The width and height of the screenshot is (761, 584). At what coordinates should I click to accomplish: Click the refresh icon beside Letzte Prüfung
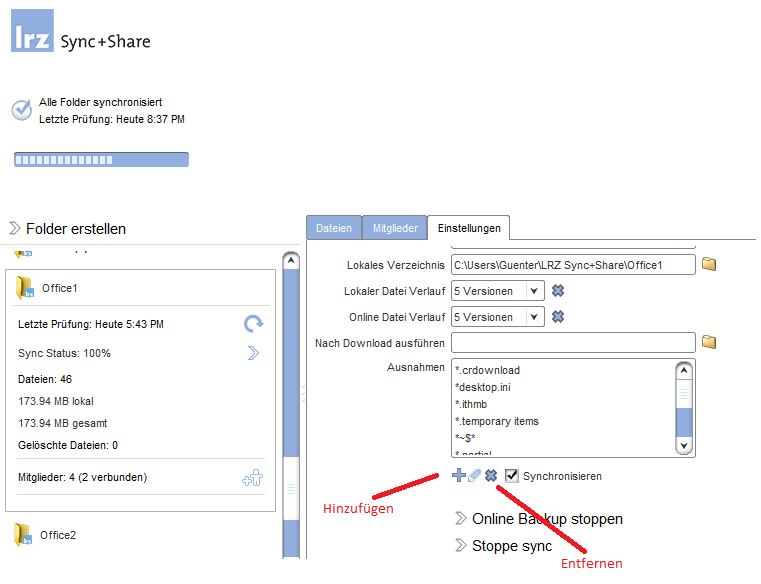pyautogui.click(x=253, y=323)
